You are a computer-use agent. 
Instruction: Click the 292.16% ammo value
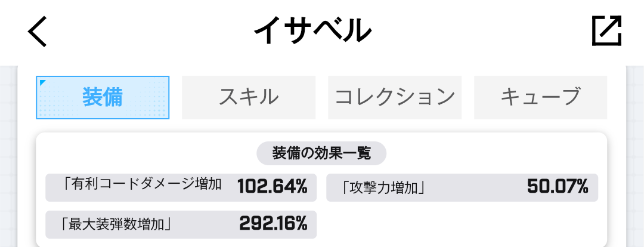(273, 224)
